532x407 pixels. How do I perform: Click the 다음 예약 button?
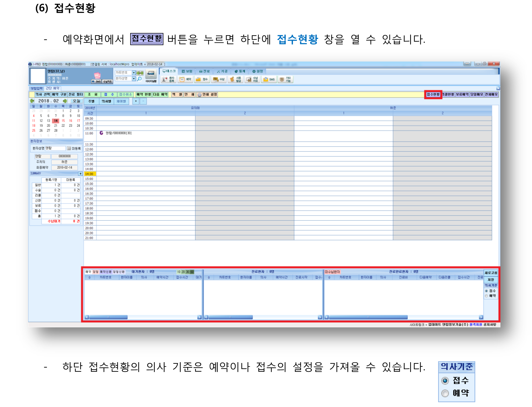(160, 95)
